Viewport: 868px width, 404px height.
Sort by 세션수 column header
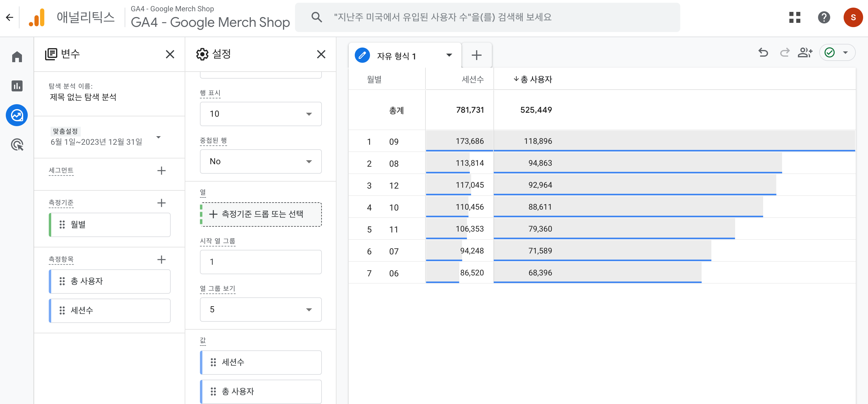(473, 79)
